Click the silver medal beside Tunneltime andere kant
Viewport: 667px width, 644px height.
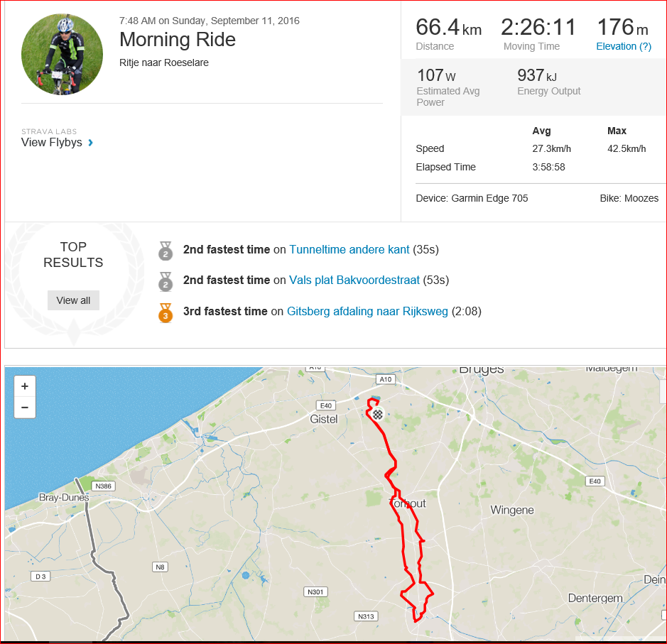pyautogui.click(x=166, y=251)
